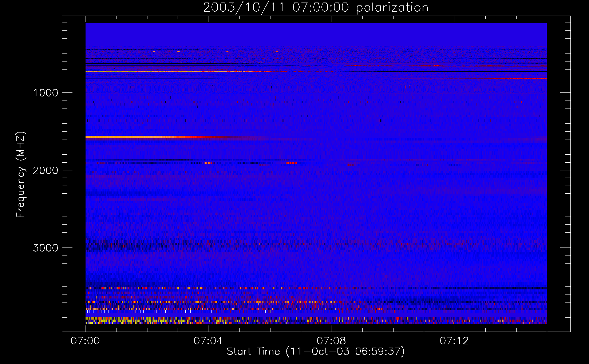Click the 1000 frequency tick label
Screen dimensions: 589x364
[x=46, y=93]
